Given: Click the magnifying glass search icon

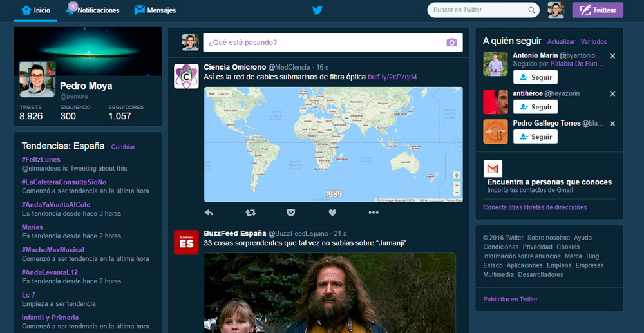Looking at the screenshot, I should pyautogui.click(x=532, y=10).
